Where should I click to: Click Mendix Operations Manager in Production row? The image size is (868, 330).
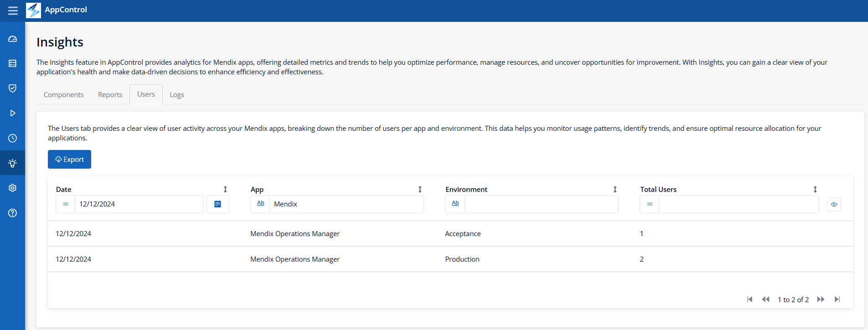(x=295, y=259)
